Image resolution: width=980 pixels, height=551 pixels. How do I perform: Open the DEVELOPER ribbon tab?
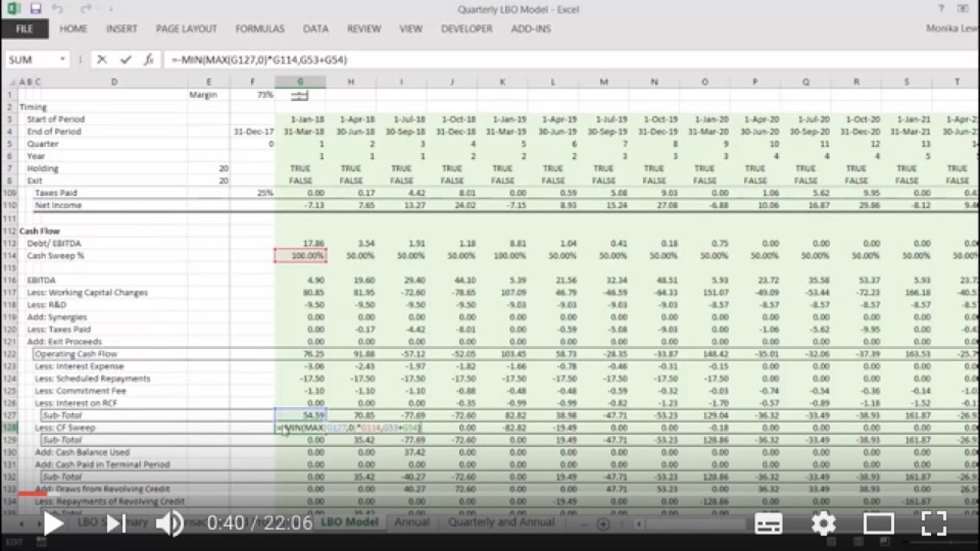coord(467,29)
